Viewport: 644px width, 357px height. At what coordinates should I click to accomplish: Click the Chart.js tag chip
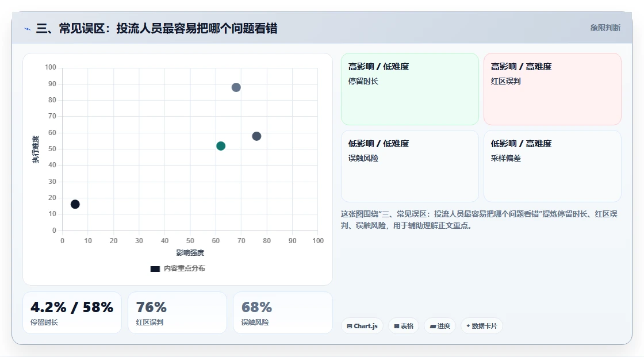(362, 326)
